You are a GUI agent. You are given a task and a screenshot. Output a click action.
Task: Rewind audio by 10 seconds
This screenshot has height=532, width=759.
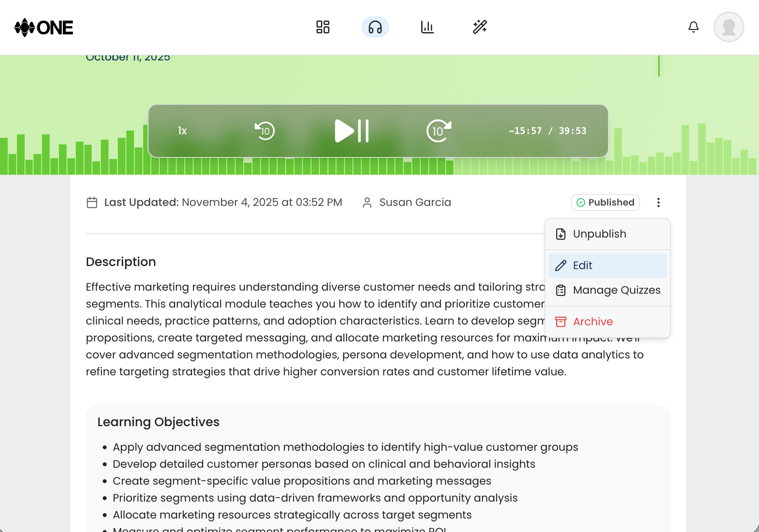(264, 131)
